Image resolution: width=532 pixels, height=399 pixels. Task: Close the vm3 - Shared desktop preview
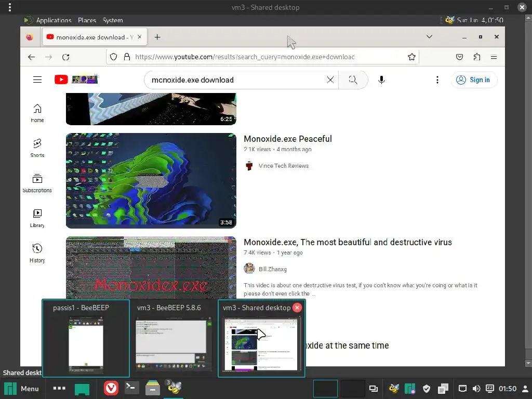[x=297, y=308]
